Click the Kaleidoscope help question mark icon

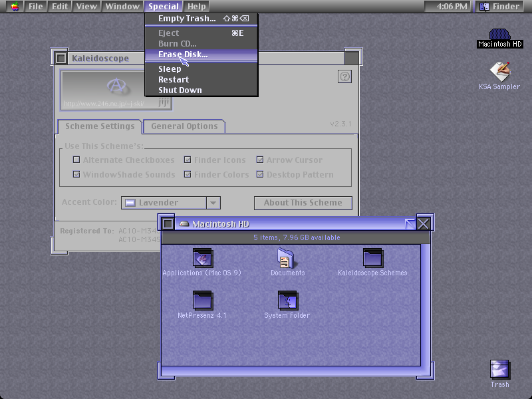click(344, 76)
